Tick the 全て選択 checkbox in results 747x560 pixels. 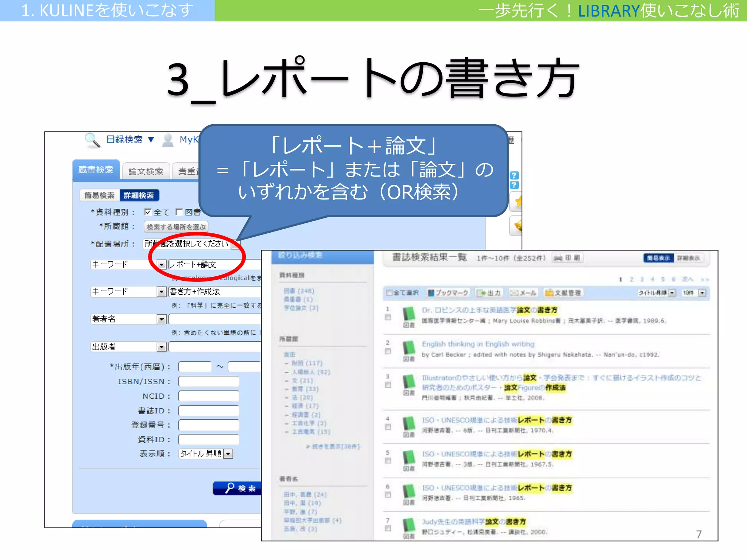[x=389, y=293]
